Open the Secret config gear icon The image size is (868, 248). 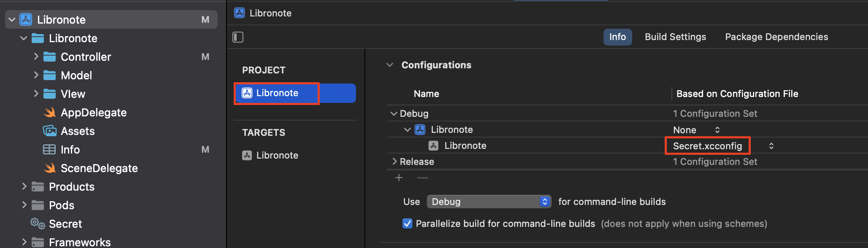38,224
